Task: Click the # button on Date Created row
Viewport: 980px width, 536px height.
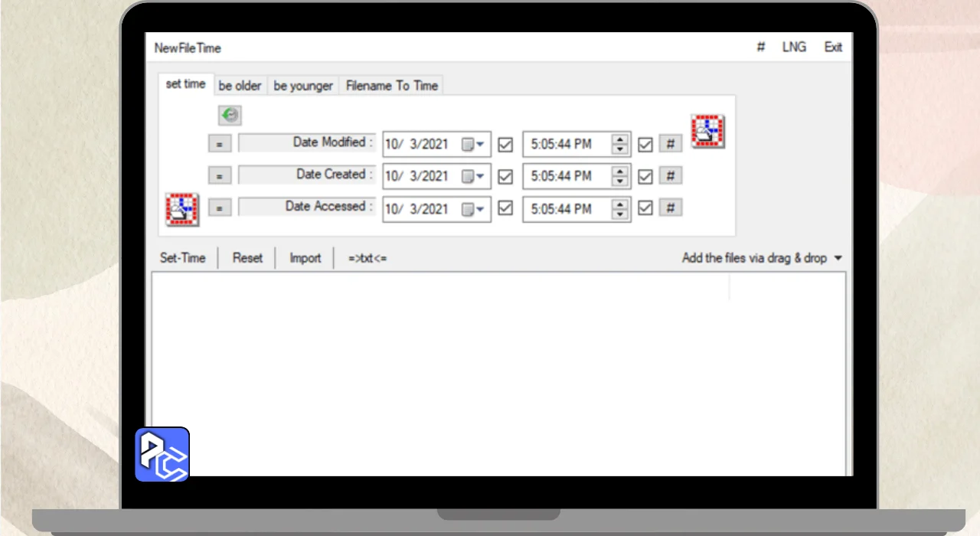Action: click(x=670, y=175)
